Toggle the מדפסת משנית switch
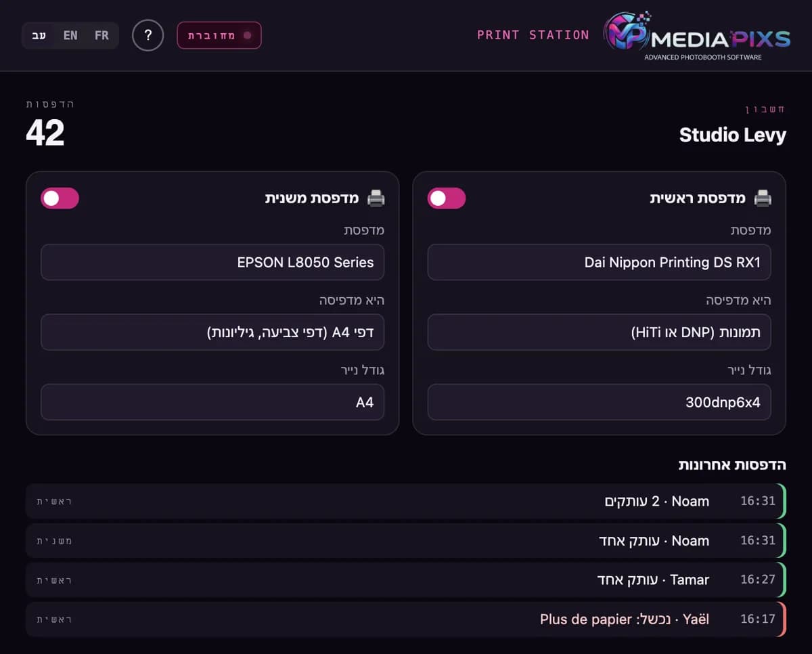 point(60,198)
